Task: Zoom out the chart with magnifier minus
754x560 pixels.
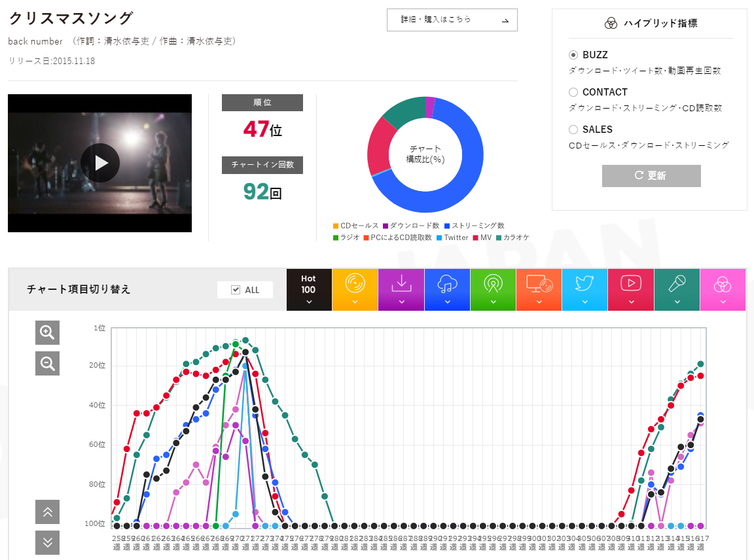Action: [x=47, y=363]
